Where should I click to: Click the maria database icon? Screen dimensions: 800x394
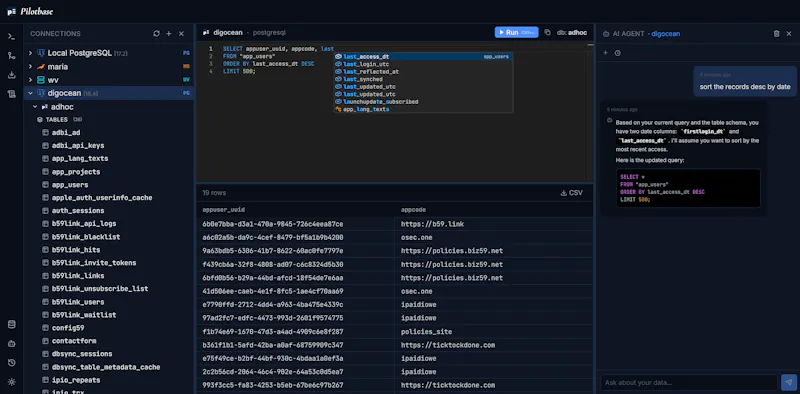(x=41, y=67)
